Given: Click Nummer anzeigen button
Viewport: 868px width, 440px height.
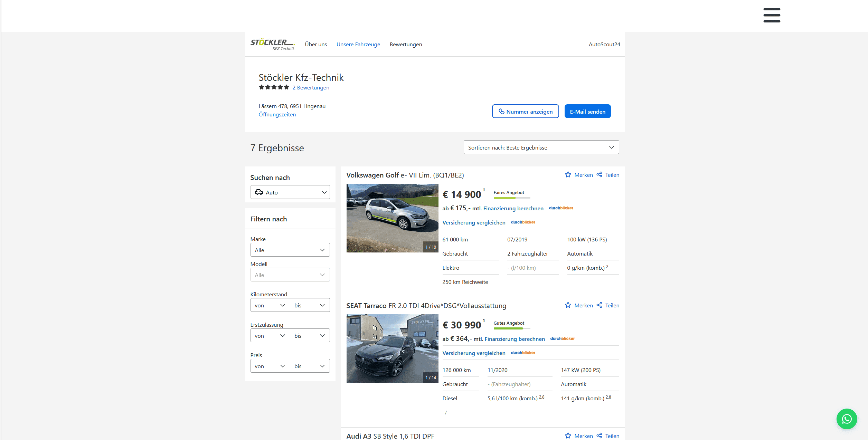Looking at the screenshot, I should click(525, 112).
